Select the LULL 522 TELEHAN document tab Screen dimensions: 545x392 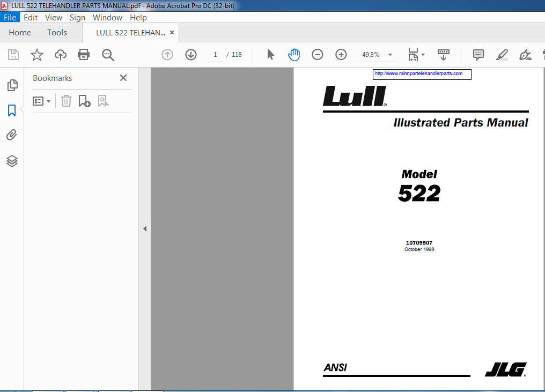[x=130, y=33]
